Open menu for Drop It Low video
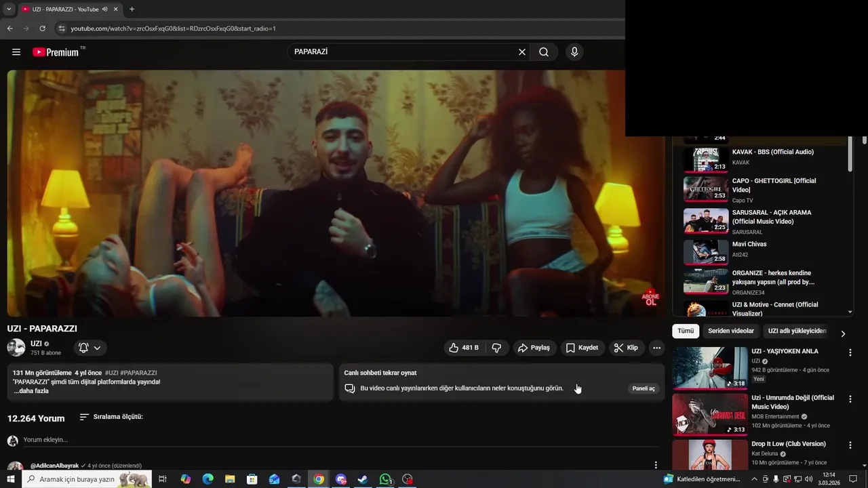The height and width of the screenshot is (488, 868). (850, 445)
